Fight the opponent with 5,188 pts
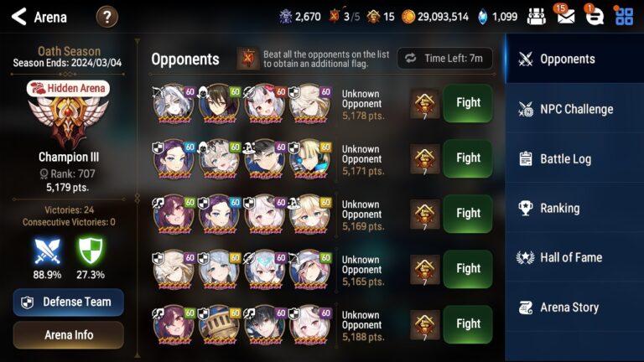 pyautogui.click(x=468, y=324)
